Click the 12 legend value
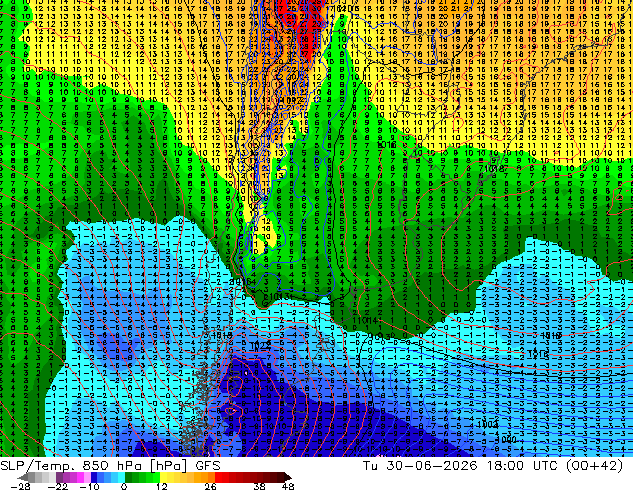 pyautogui.click(x=162, y=486)
